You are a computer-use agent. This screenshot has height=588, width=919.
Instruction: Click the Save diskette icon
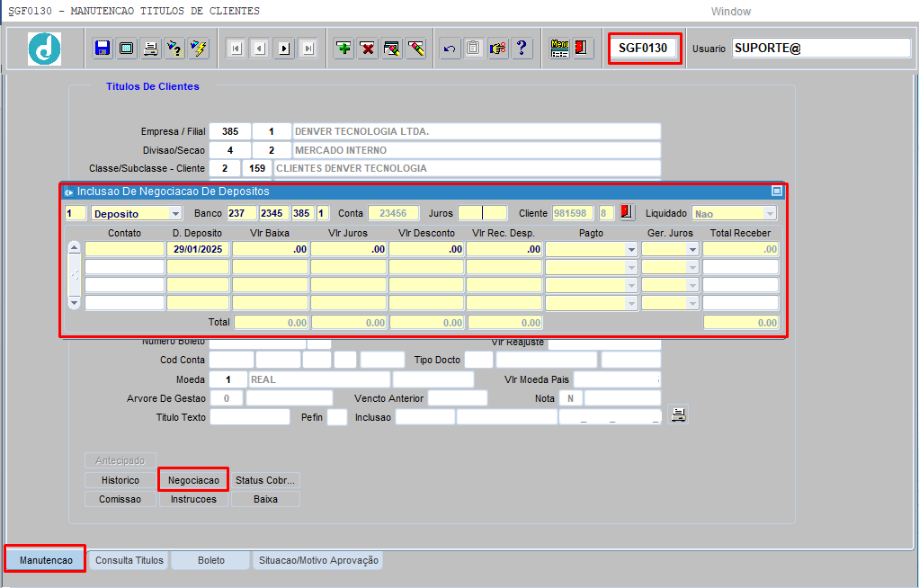point(103,48)
